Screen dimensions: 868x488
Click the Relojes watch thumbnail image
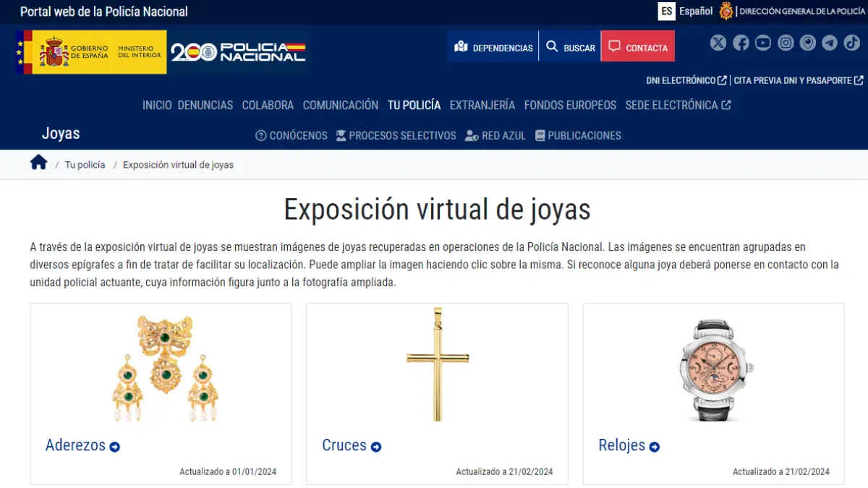[x=713, y=369]
